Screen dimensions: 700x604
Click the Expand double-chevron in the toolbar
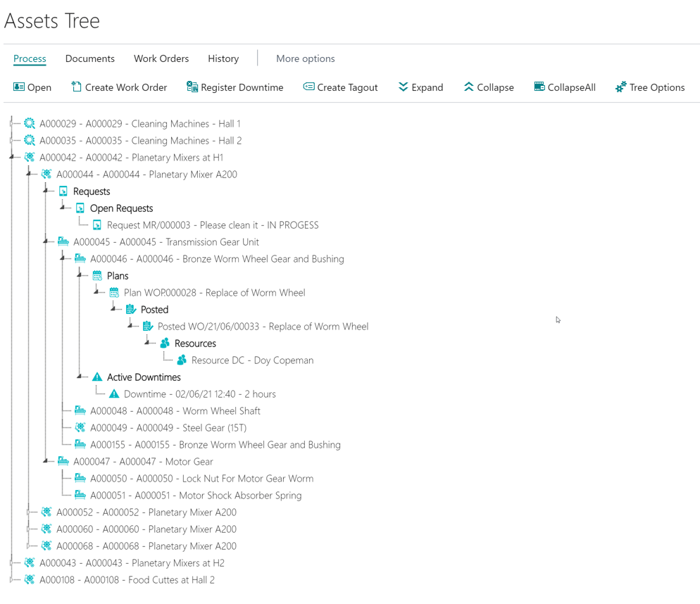(402, 87)
